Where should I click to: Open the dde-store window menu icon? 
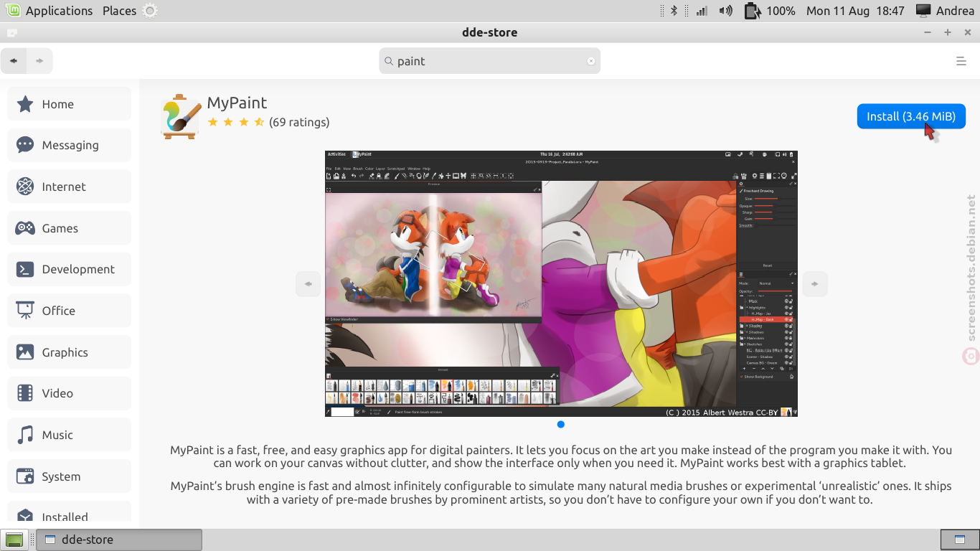(11, 32)
